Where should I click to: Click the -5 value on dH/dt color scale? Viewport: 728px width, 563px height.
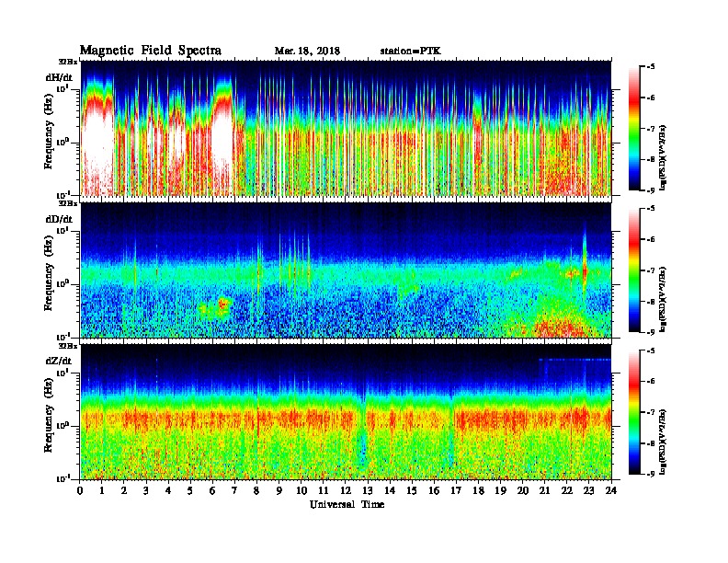point(651,67)
